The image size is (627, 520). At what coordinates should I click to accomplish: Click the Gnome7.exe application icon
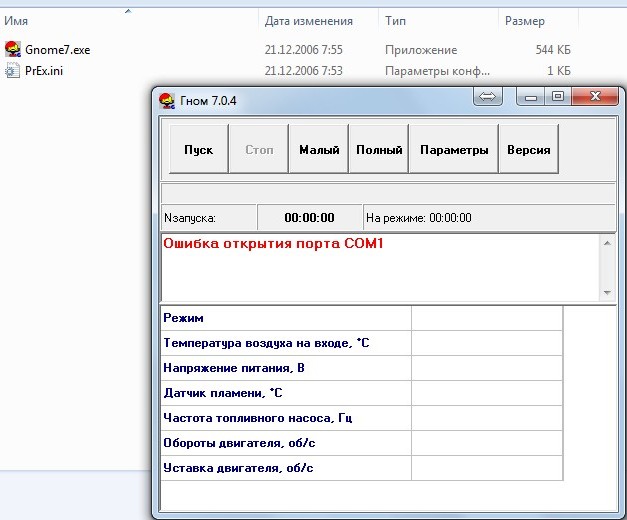pyautogui.click(x=13, y=49)
